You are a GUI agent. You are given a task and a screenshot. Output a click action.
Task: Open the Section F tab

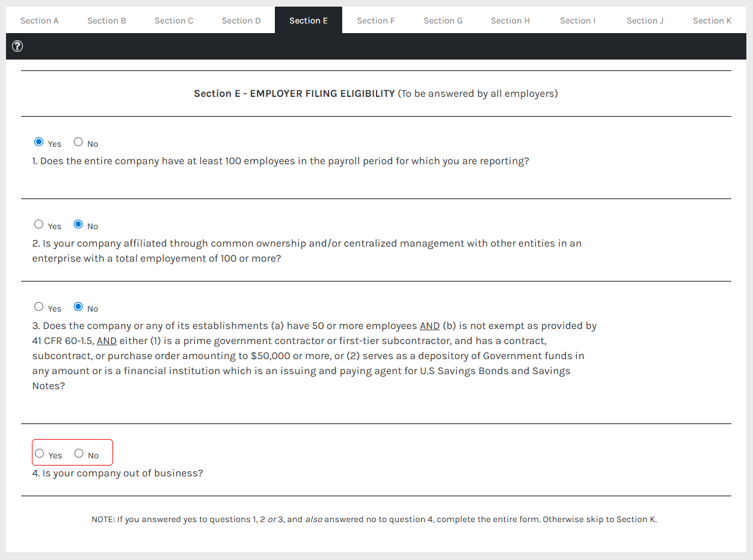click(x=376, y=20)
